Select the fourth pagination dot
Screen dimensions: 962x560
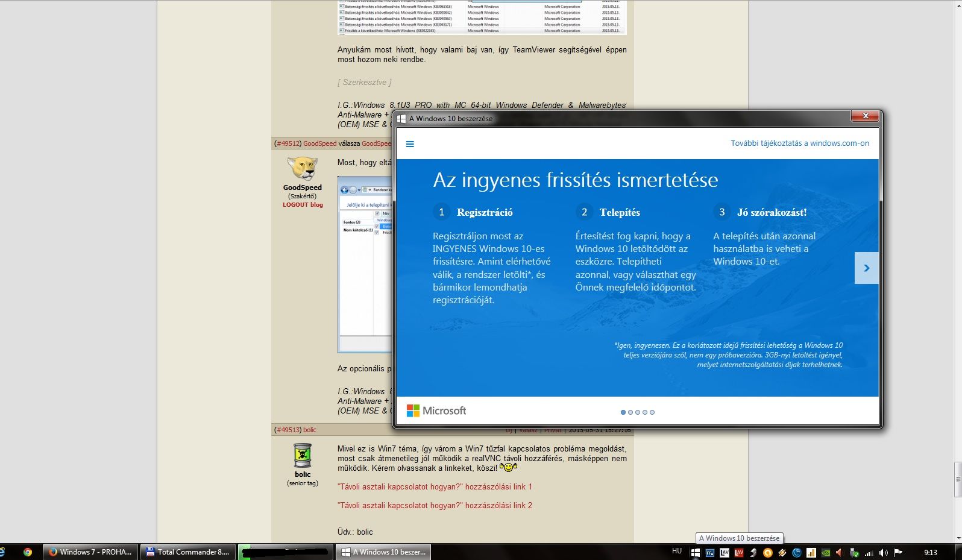(x=645, y=412)
